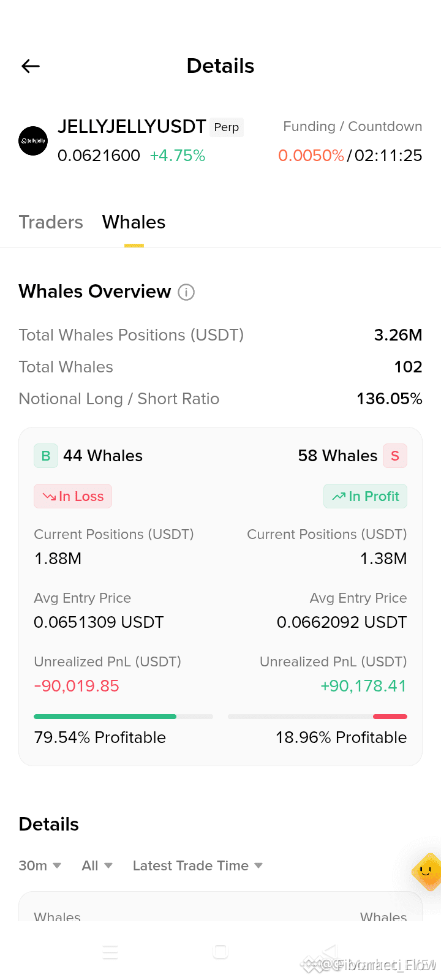This screenshot has width=441, height=980.
Task: Expand the 30m timeframe dropdown
Action: pos(40,865)
